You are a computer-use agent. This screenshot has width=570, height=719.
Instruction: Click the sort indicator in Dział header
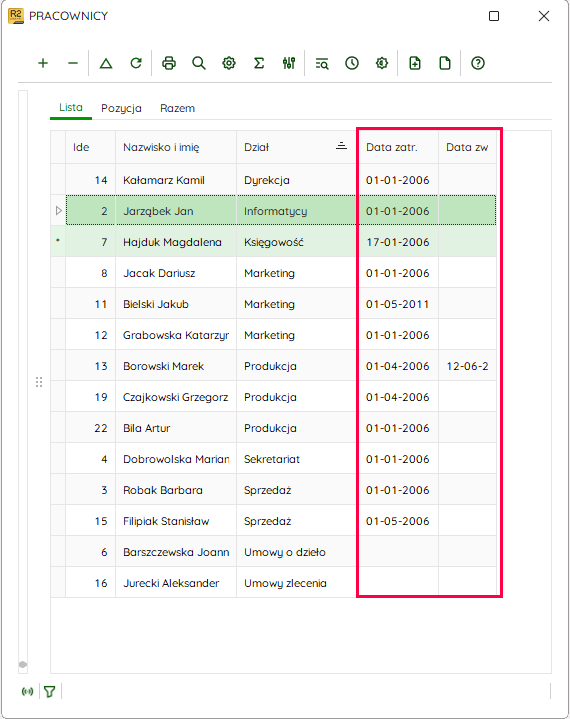coord(341,146)
